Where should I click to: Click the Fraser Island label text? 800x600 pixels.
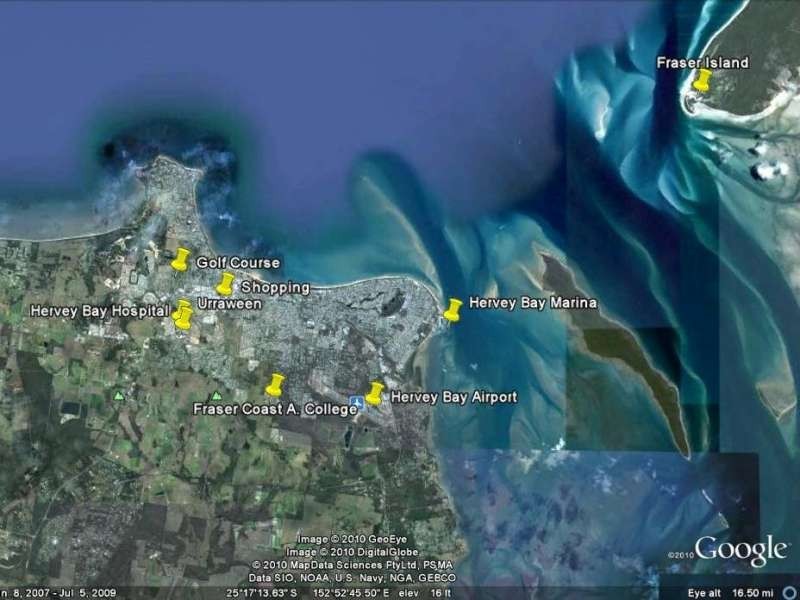702,63
